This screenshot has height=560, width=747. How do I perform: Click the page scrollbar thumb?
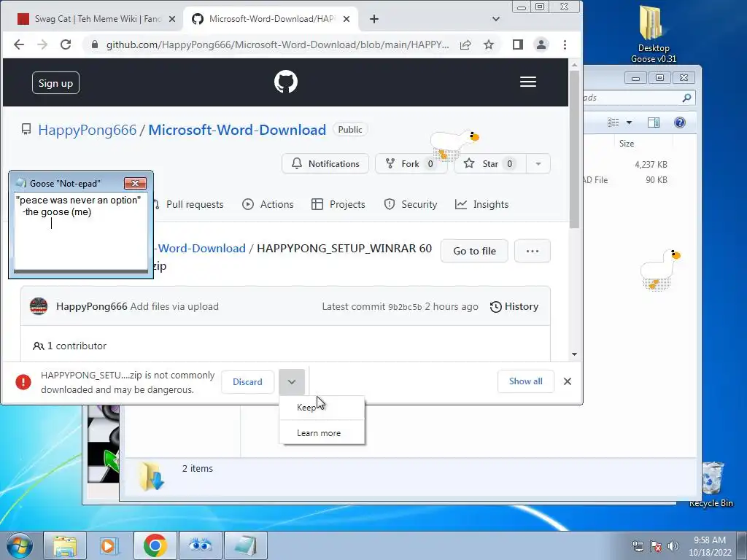pyautogui.click(x=574, y=149)
